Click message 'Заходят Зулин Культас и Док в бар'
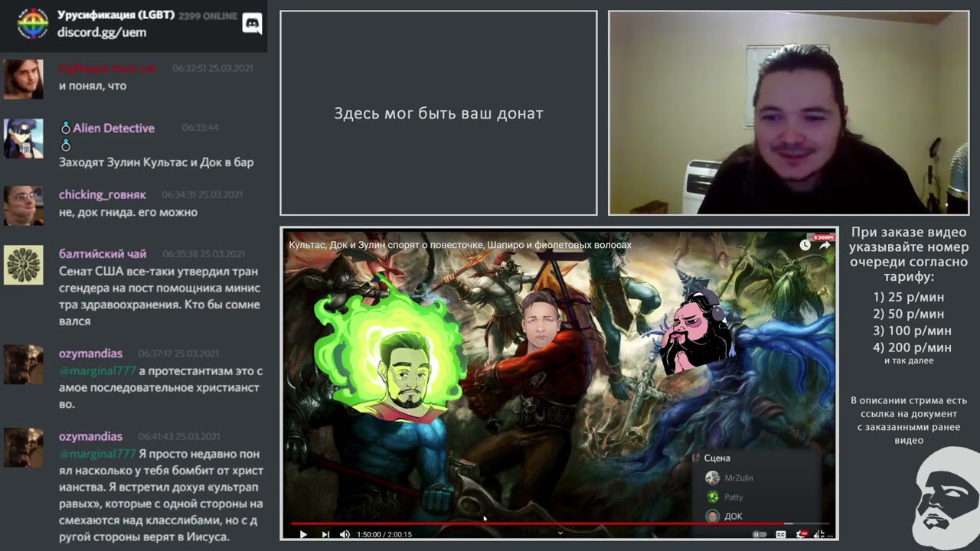The width and height of the screenshot is (980, 551). 156,162
